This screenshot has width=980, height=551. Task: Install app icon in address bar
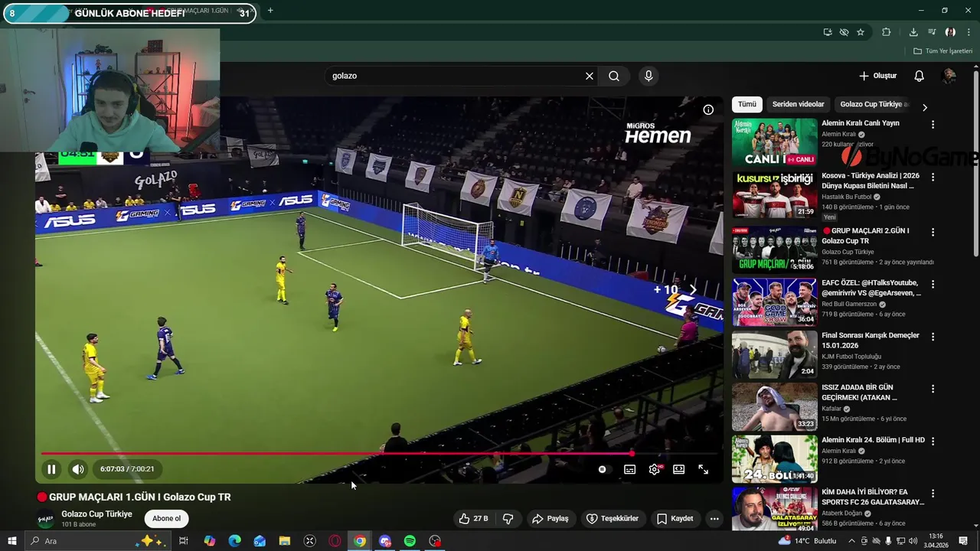828,32
